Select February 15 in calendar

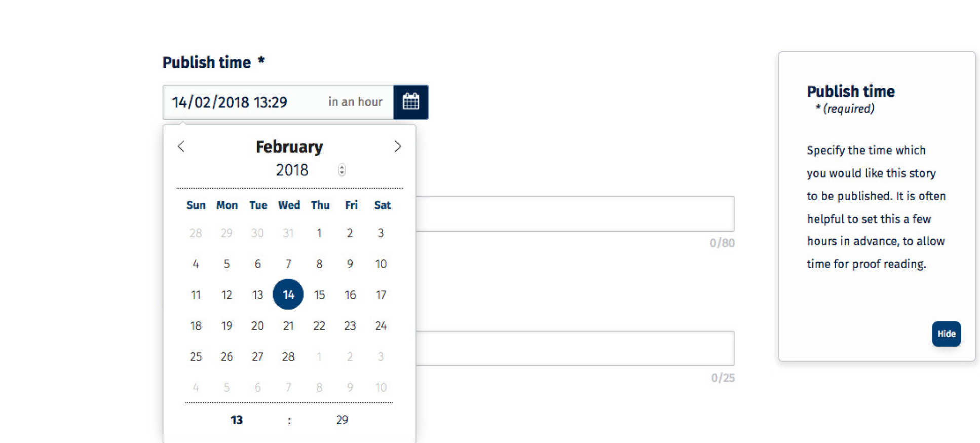[x=319, y=294]
